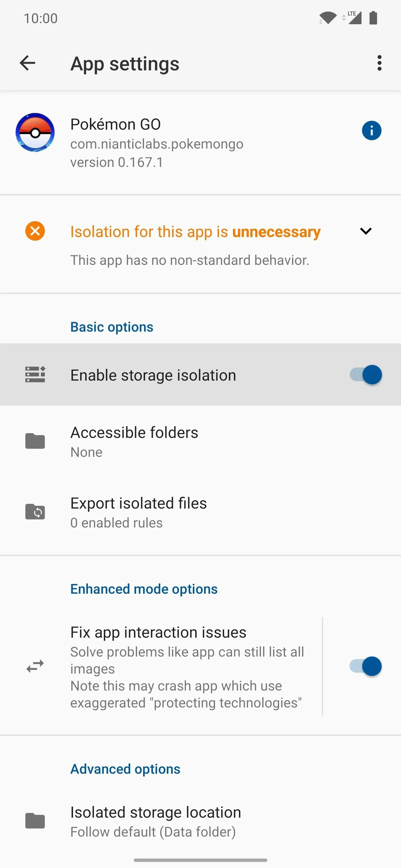401x868 pixels.
Task: Tap the blue app info icon
Action: (372, 130)
